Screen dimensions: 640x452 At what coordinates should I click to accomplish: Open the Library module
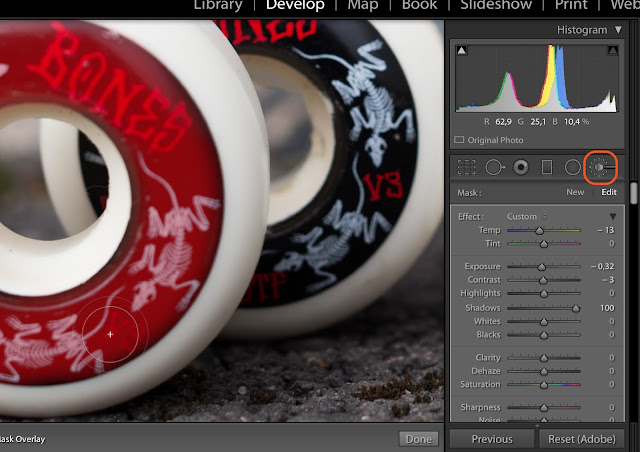pos(218,5)
